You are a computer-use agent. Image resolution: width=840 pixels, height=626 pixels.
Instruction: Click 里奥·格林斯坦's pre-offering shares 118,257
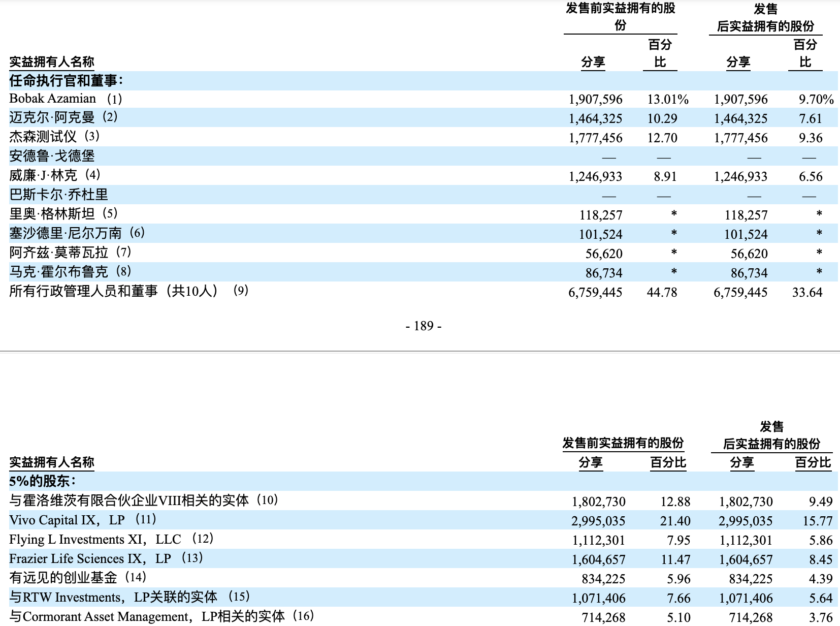[601, 215]
